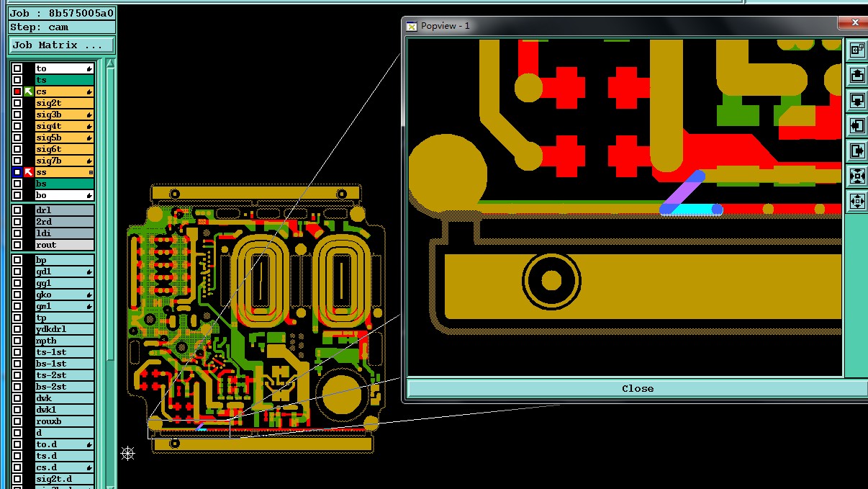Click the Popview window title icon

pos(412,26)
